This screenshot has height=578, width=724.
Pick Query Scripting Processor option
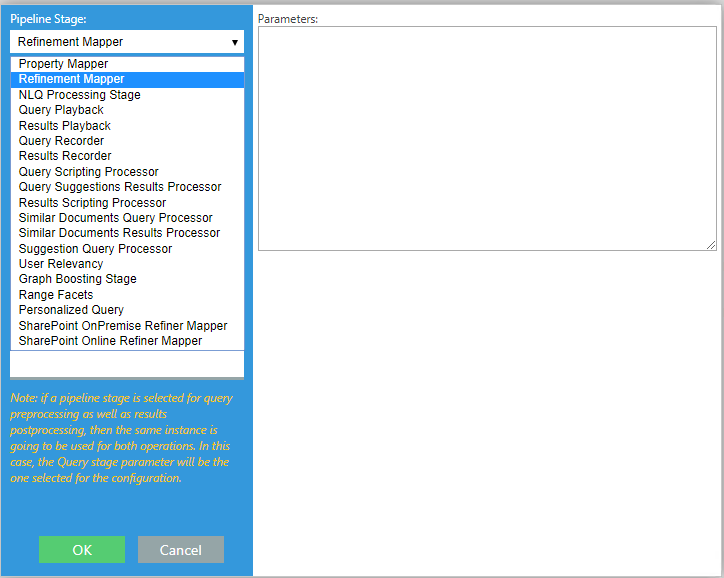tap(89, 172)
